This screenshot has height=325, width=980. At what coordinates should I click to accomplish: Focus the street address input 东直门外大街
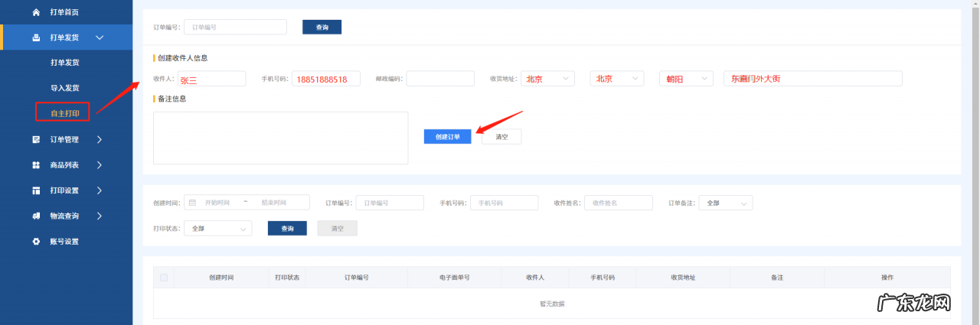[x=812, y=79]
